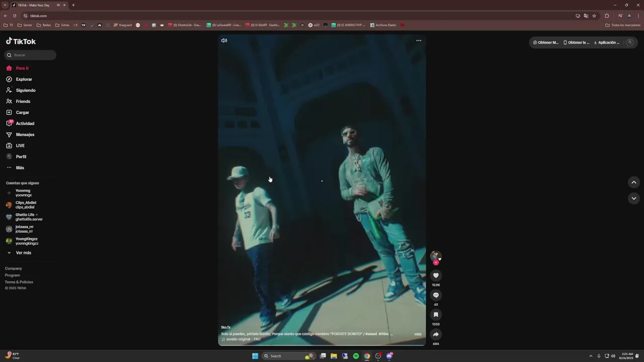This screenshot has width=644, height=362.
Task: Open the video options three-dot menu
Action: click(419, 41)
